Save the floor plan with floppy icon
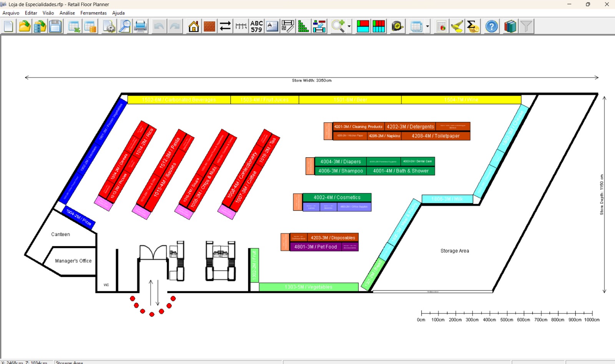615x364 pixels. pos(55,27)
